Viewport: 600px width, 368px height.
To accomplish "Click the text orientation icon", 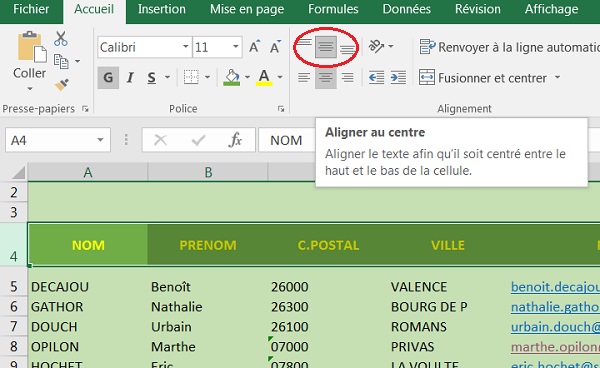I will click(376, 47).
